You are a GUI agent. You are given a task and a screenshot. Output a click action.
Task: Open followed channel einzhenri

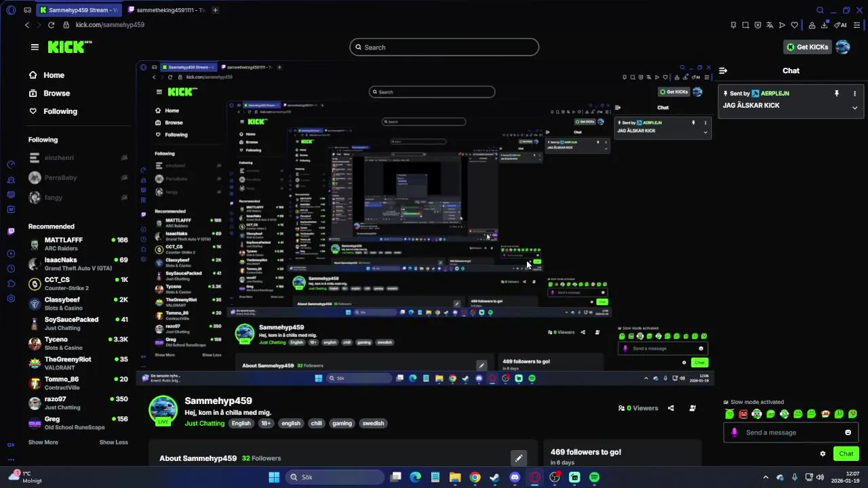tap(78, 158)
